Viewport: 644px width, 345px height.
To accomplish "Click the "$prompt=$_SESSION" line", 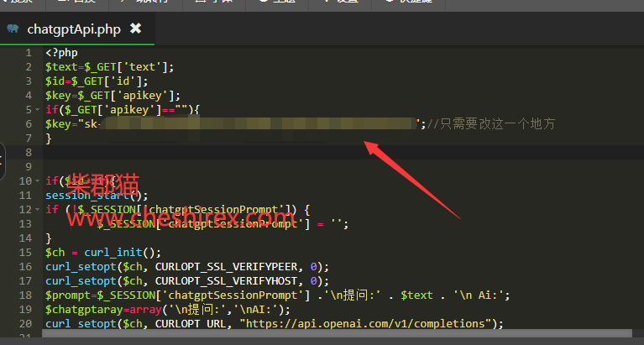I will [278, 295].
